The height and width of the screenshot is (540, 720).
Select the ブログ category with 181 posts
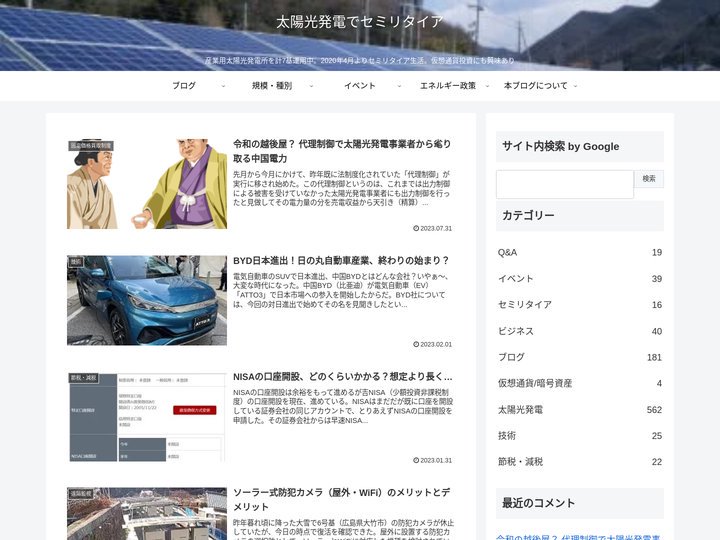click(580, 357)
